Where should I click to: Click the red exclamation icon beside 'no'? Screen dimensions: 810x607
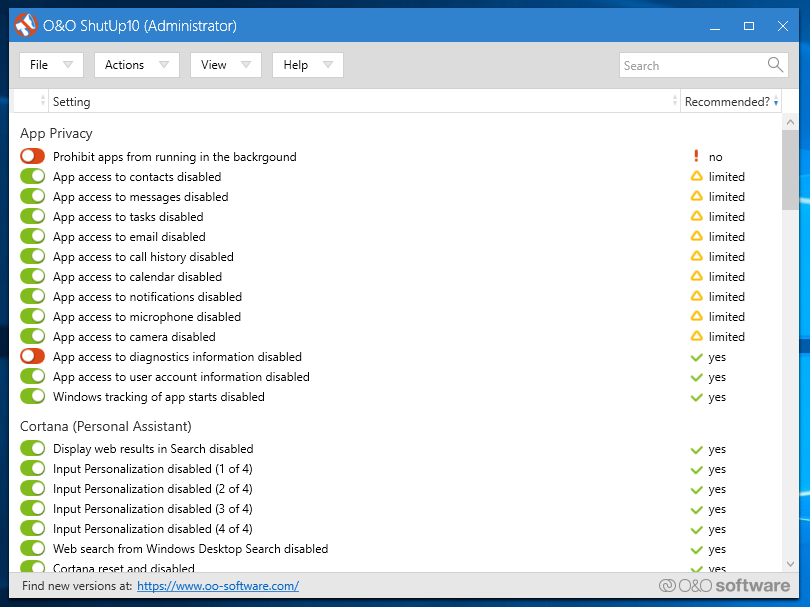[696, 156]
